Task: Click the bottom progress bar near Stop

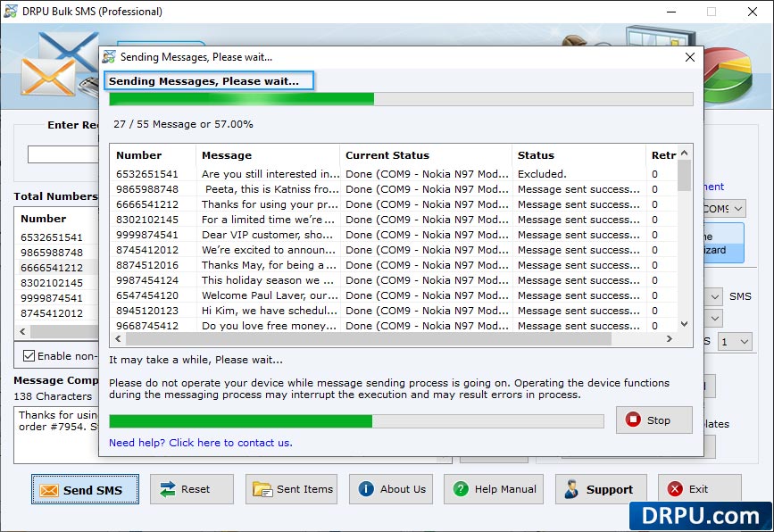Action: pyautogui.click(x=356, y=421)
